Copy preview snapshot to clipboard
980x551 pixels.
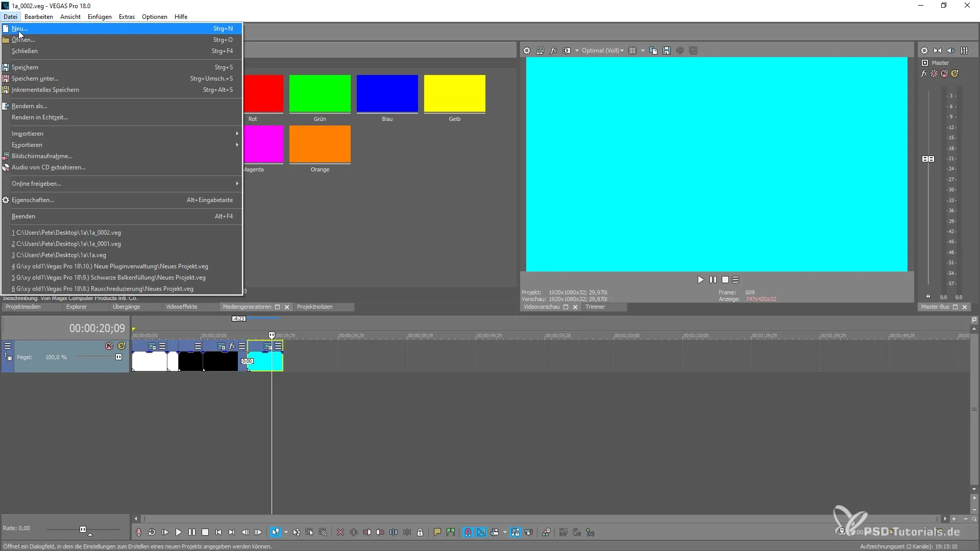653,51
